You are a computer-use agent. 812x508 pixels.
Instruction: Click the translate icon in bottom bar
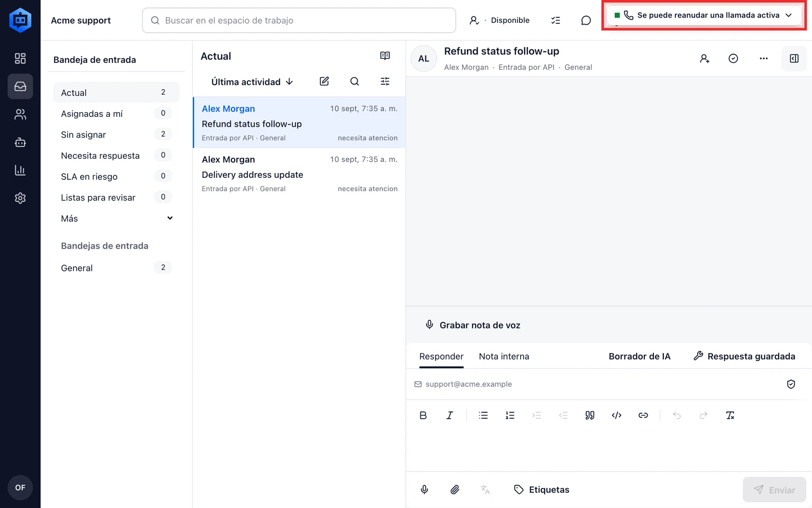pos(485,489)
